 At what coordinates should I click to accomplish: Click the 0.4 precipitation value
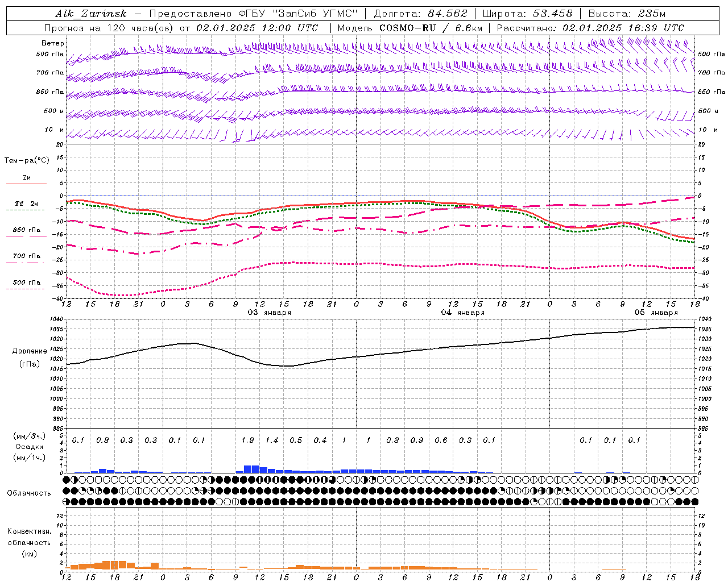pos(320,440)
